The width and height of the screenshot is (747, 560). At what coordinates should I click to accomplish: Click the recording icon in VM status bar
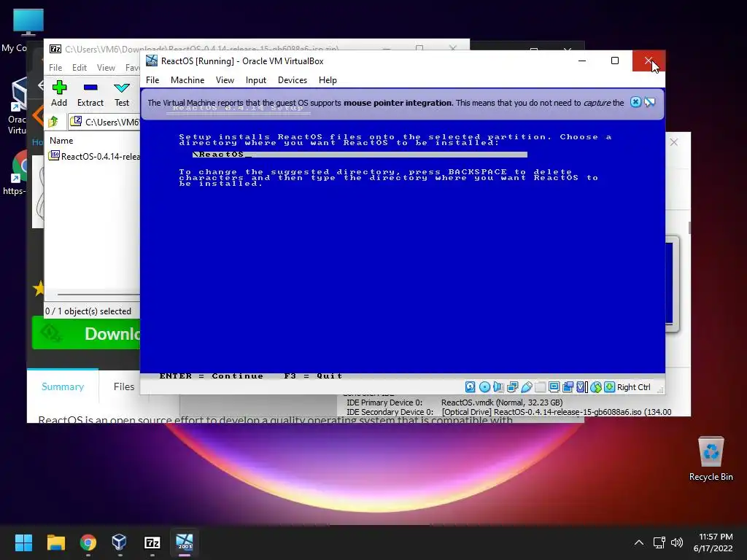coord(568,387)
